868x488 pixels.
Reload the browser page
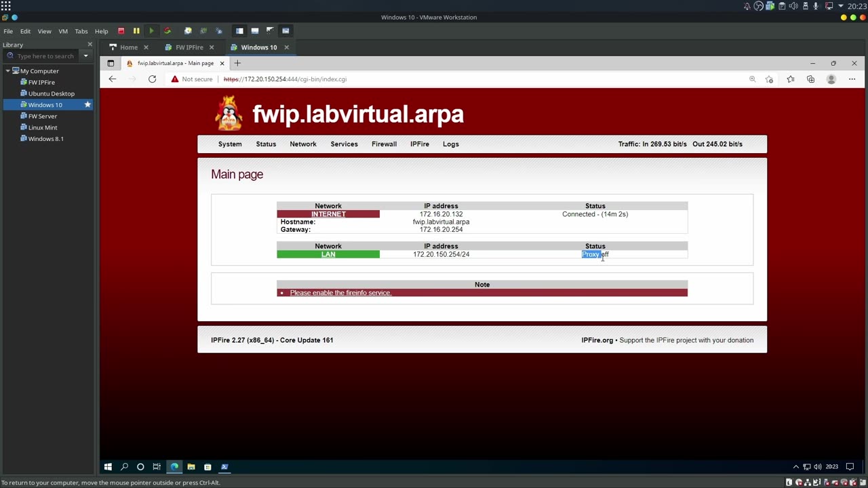(x=152, y=79)
